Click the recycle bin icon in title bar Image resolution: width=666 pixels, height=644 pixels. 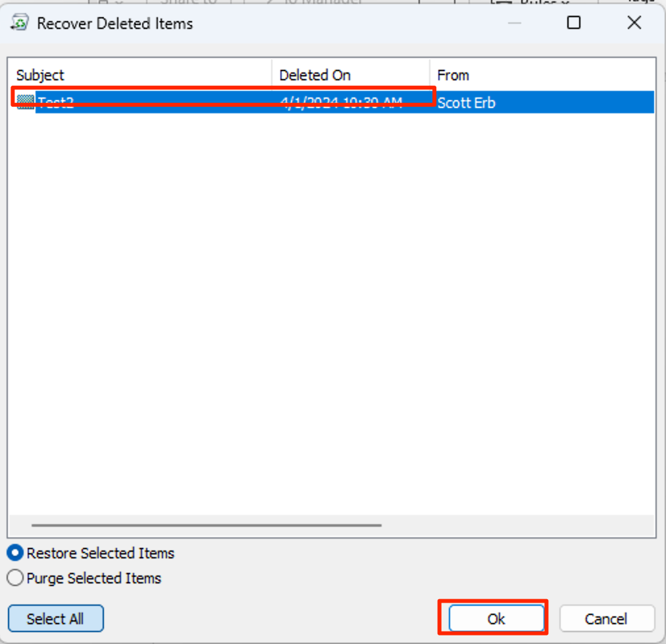[x=20, y=24]
